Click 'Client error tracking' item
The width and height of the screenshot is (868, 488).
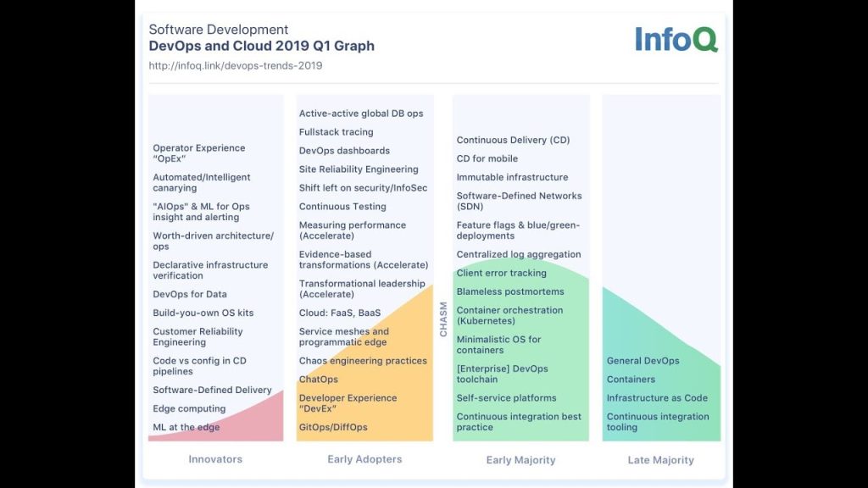502,274
